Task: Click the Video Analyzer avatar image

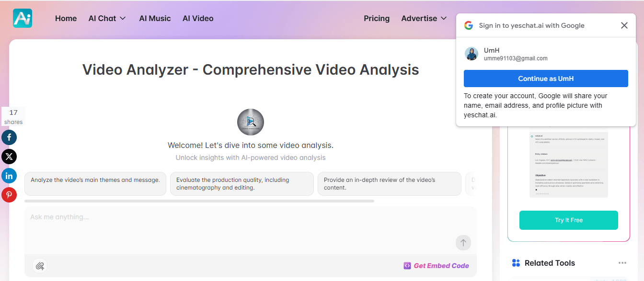Action: tap(250, 122)
